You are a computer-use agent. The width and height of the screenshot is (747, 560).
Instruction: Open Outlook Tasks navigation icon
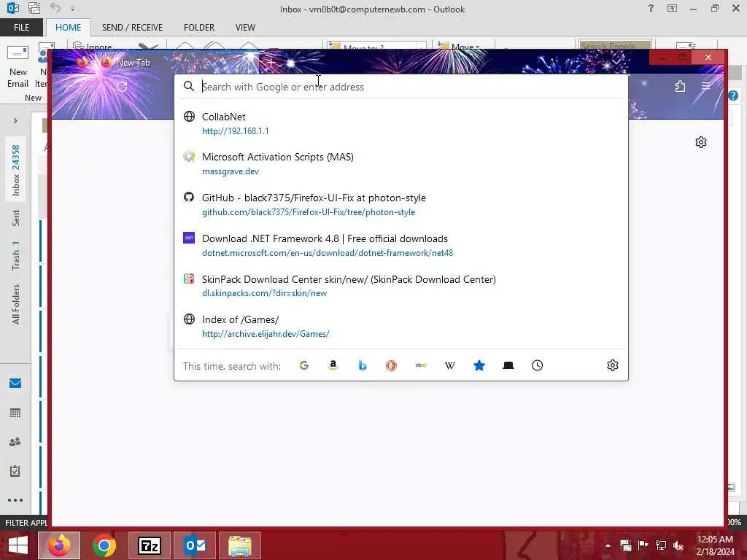[x=15, y=471]
